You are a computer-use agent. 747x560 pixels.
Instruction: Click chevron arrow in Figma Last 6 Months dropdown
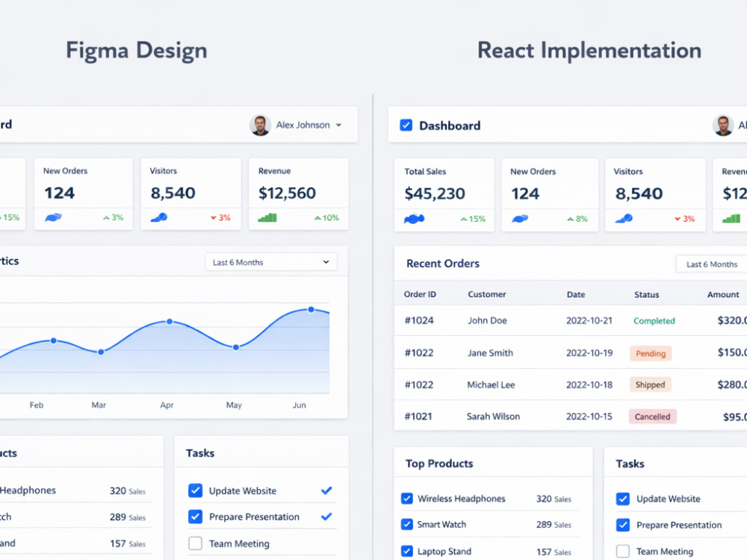coord(326,262)
